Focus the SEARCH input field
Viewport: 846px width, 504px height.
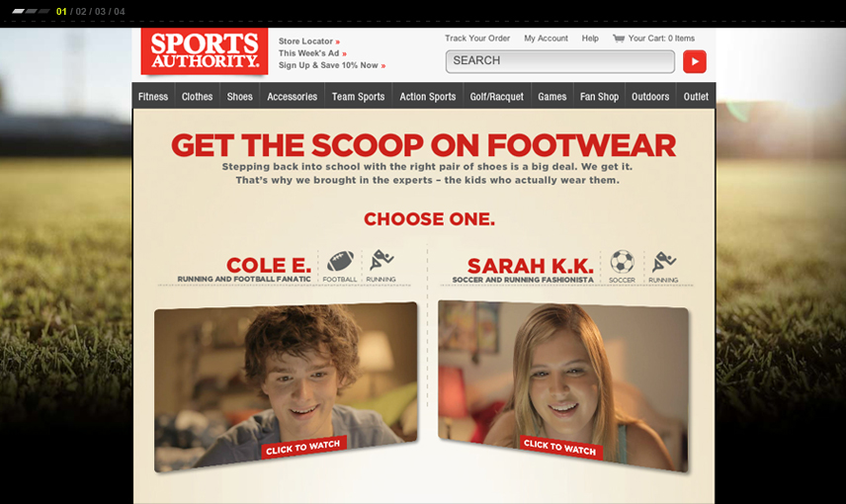pos(560,61)
